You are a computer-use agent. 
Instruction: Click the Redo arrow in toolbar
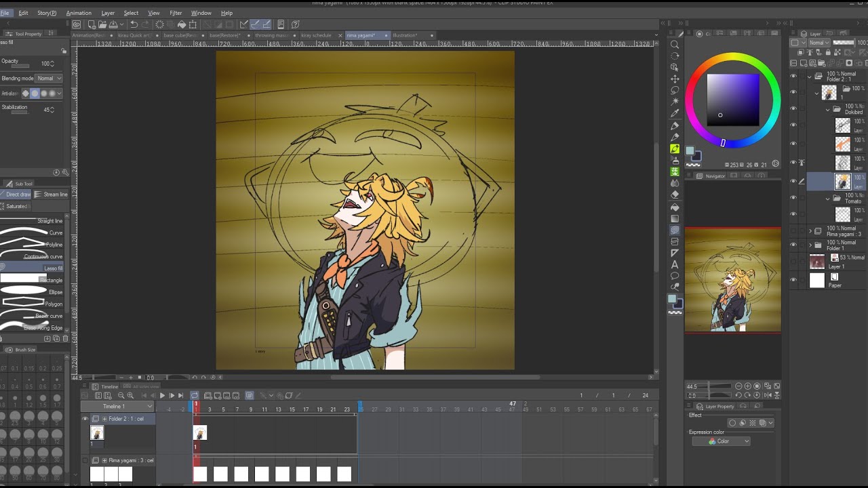[145, 24]
